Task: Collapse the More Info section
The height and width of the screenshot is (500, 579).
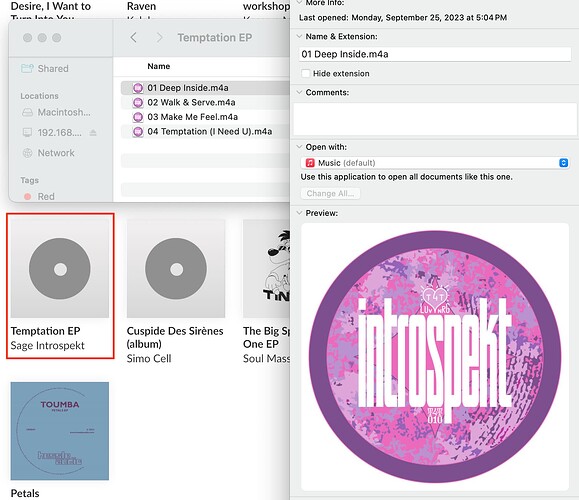Action: (x=299, y=2)
